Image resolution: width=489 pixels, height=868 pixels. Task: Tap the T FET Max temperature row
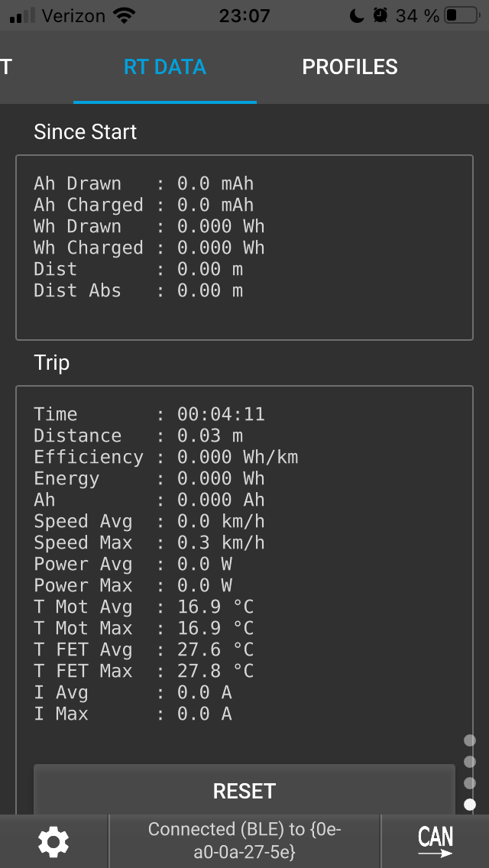pyautogui.click(x=144, y=671)
